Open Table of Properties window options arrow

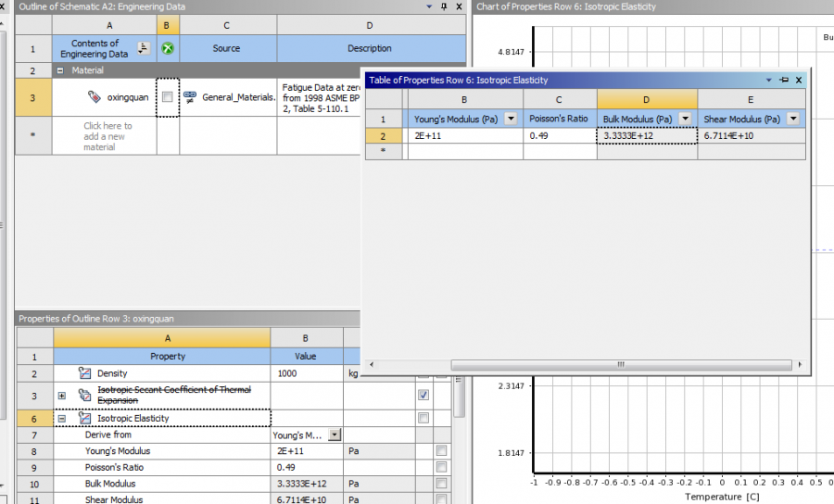[x=768, y=81]
